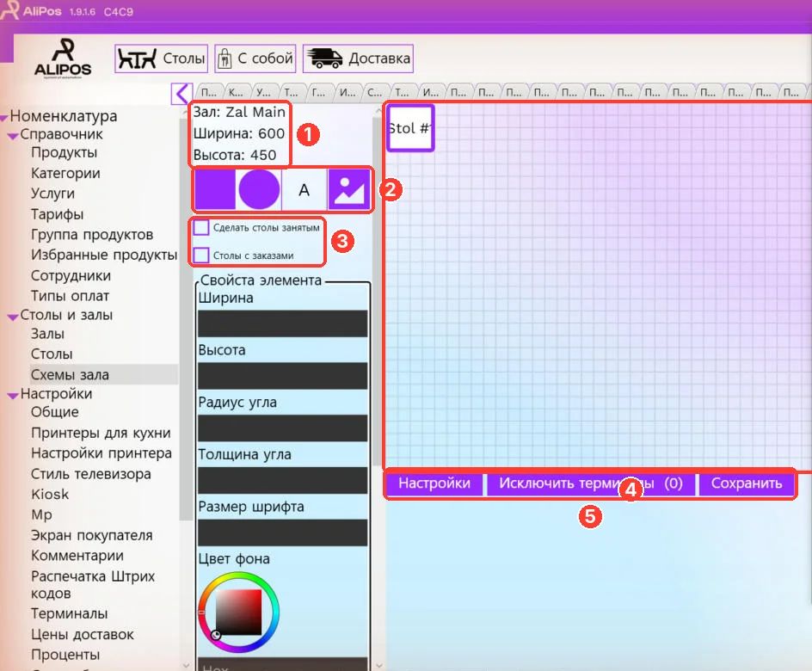Click the Радиус угла input field

283,428
